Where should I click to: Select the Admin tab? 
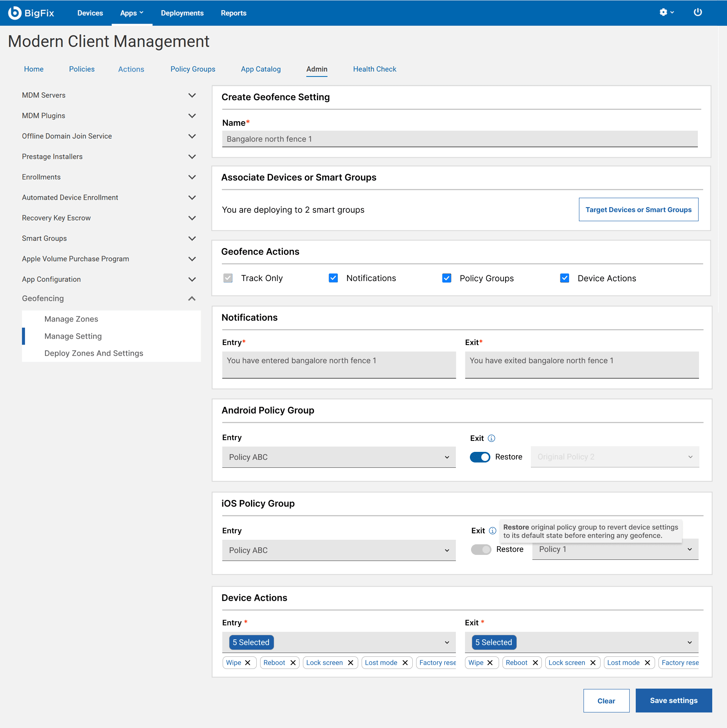coord(317,69)
